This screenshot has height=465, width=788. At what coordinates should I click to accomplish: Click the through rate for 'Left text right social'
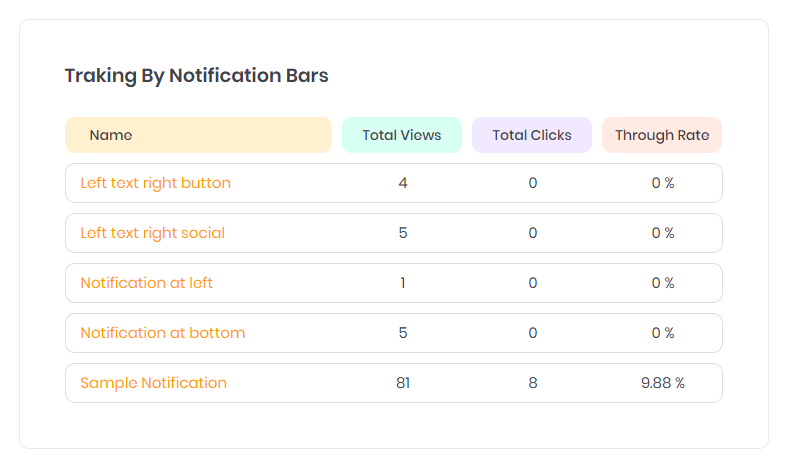click(x=663, y=233)
